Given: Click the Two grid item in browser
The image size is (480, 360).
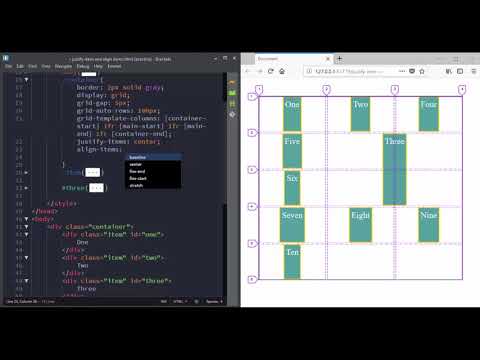Looking at the screenshot, I should 360,114.
